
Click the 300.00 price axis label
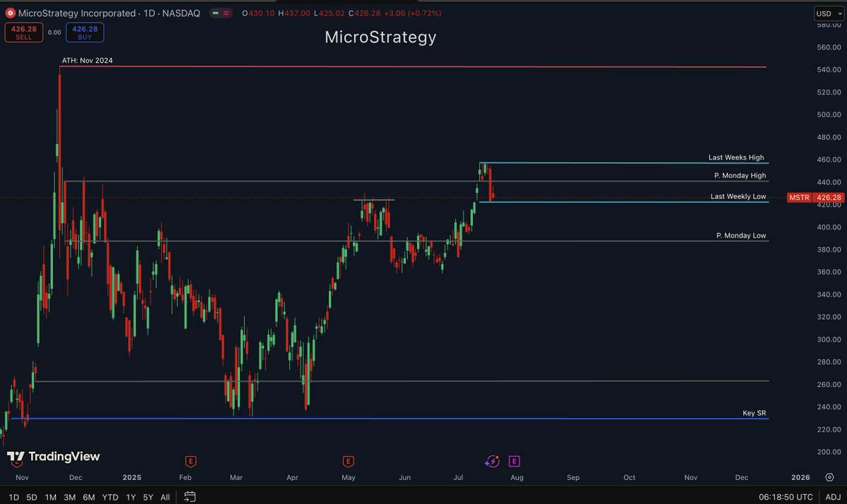(x=828, y=340)
